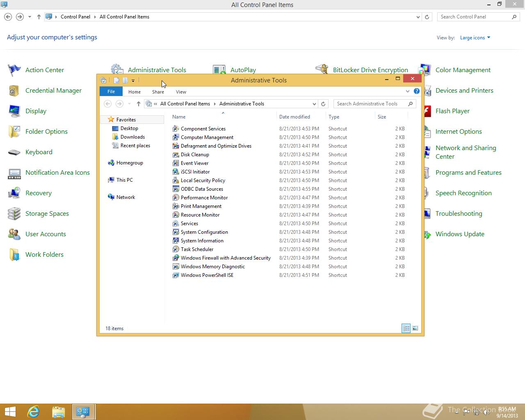
Task: Open Keyboard icon in Control Panel
Action: point(14,152)
